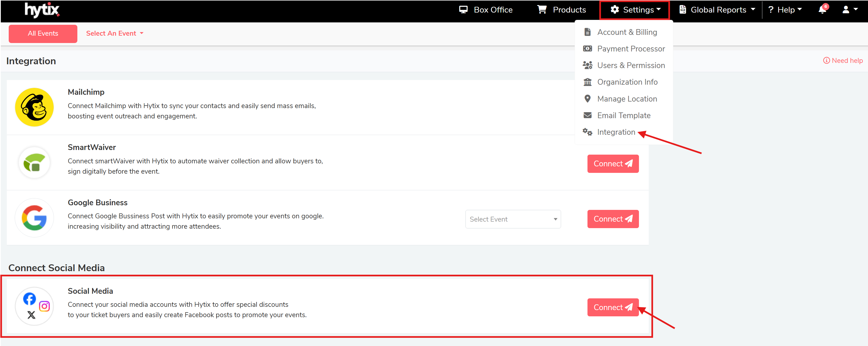The image size is (868, 346).
Task: Click the Mailchimp monkey logo
Action: pyautogui.click(x=34, y=107)
